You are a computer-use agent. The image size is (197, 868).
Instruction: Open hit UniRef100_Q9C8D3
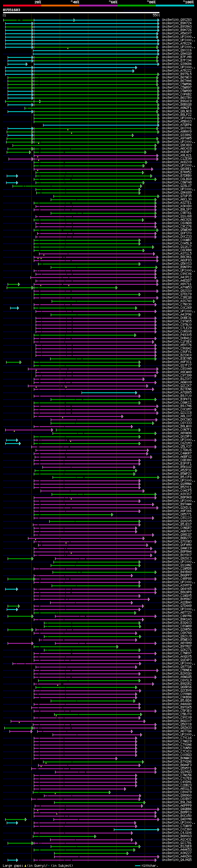pos(177,145)
